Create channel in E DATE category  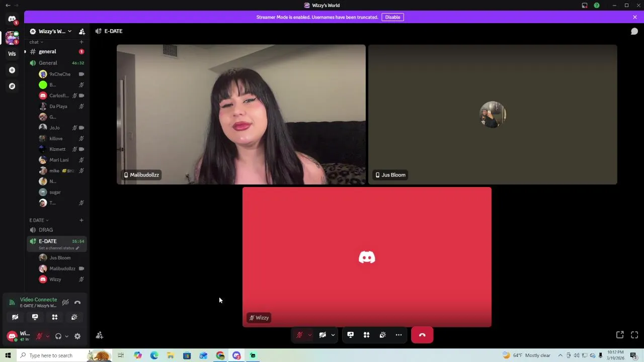click(81, 220)
